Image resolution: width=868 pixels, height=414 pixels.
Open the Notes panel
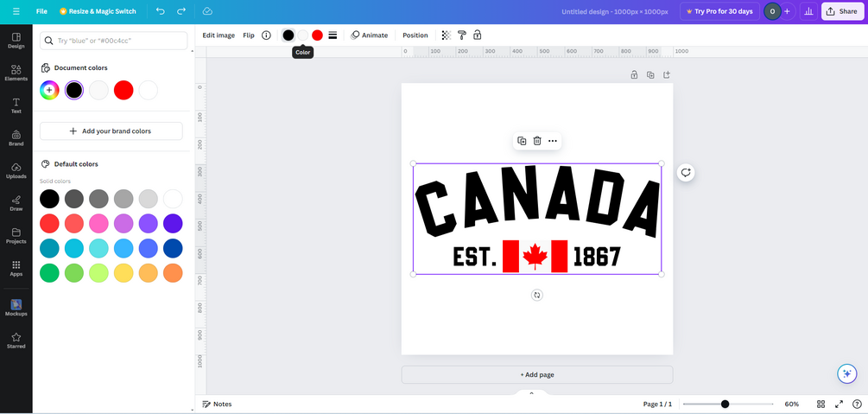coord(217,404)
